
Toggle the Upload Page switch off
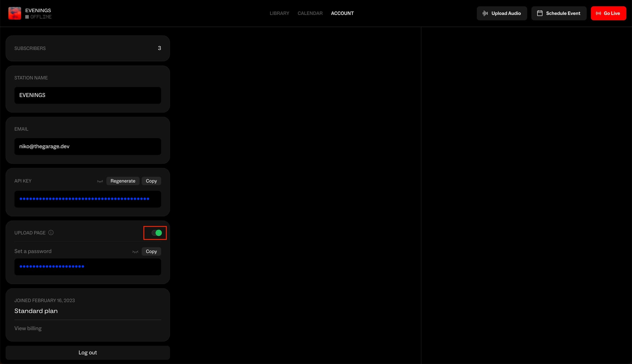pos(157,233)
